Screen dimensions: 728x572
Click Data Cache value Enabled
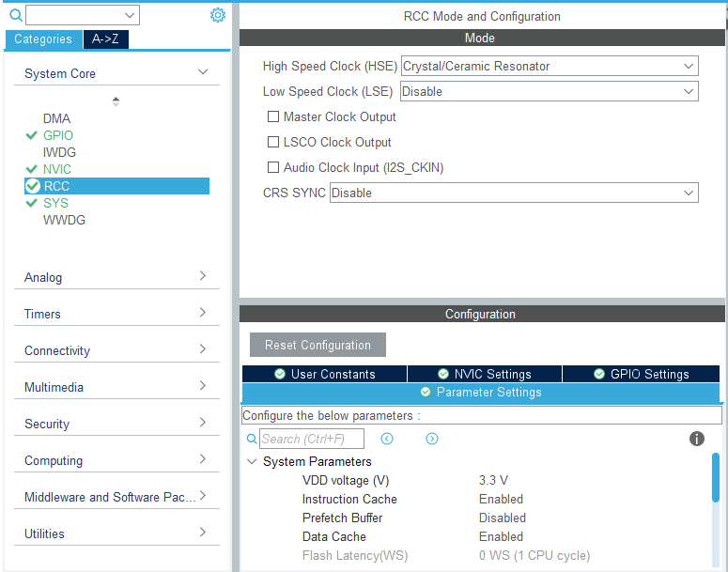[x=501, y=536]
